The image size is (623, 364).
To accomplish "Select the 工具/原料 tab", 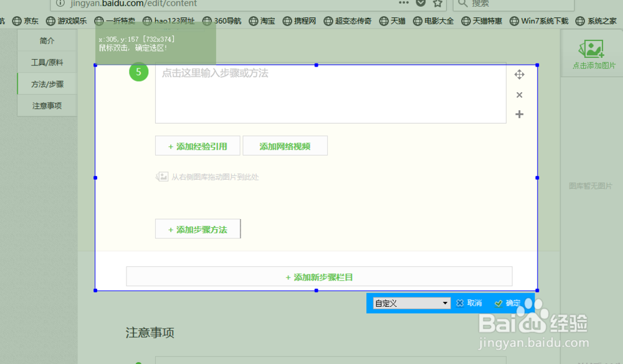I will (x=47, y=62).
